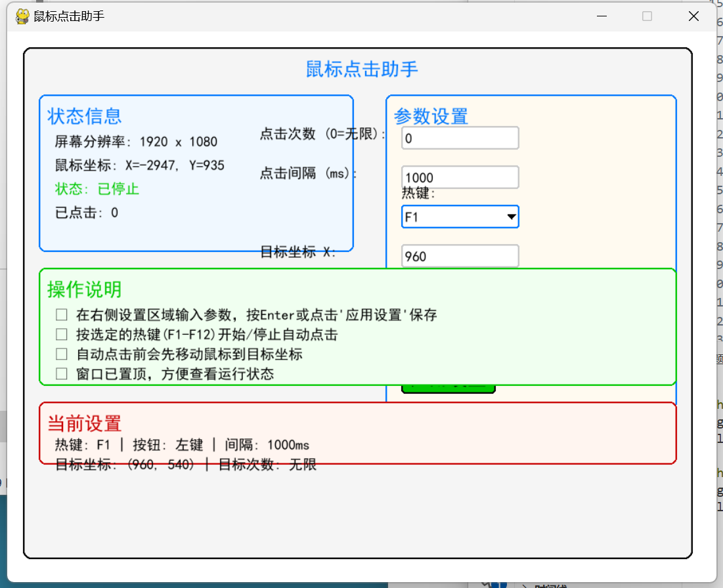
Task: Click the 操作说明 section heading
Action: click(84, 289)
